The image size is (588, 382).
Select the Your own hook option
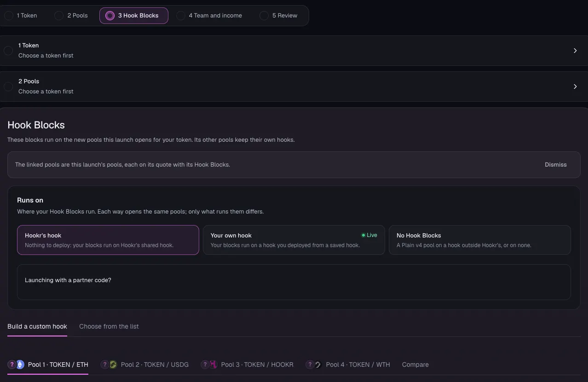[294, 240]
